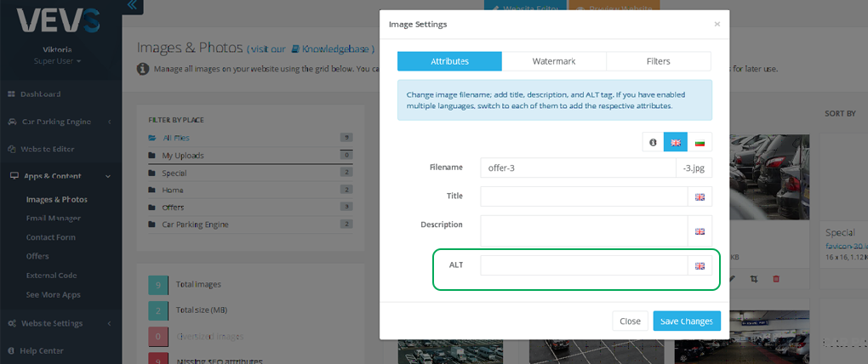Viewport: 868px width, 364px height.
Task: Open See More Apps submenu item
Action: [53, 295]
